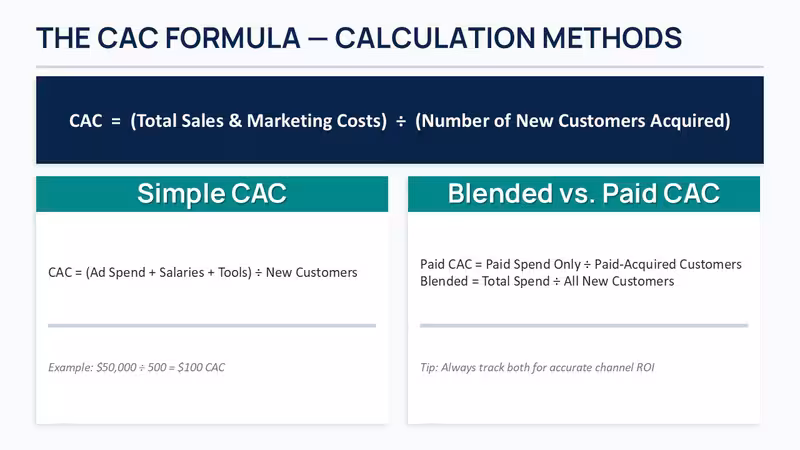
Task: Click 'Number of New Customers Acquired' phrase
Action: coord(572,121)
